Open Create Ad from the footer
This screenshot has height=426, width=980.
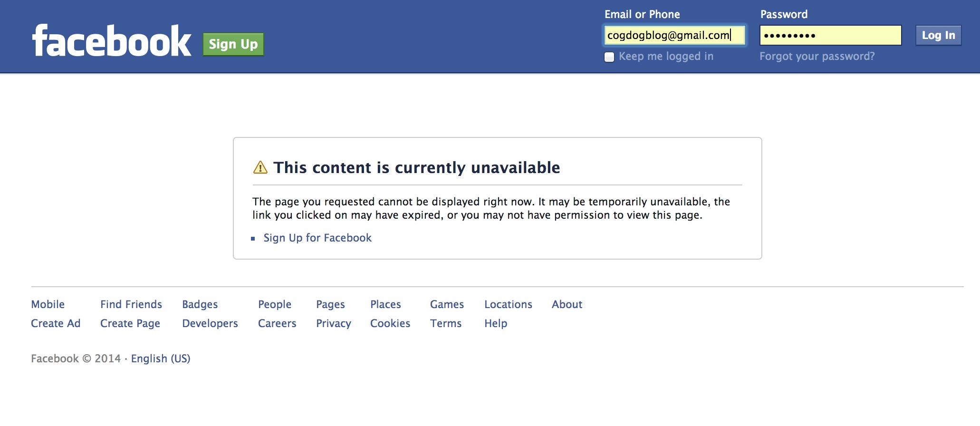click(56, 323)
